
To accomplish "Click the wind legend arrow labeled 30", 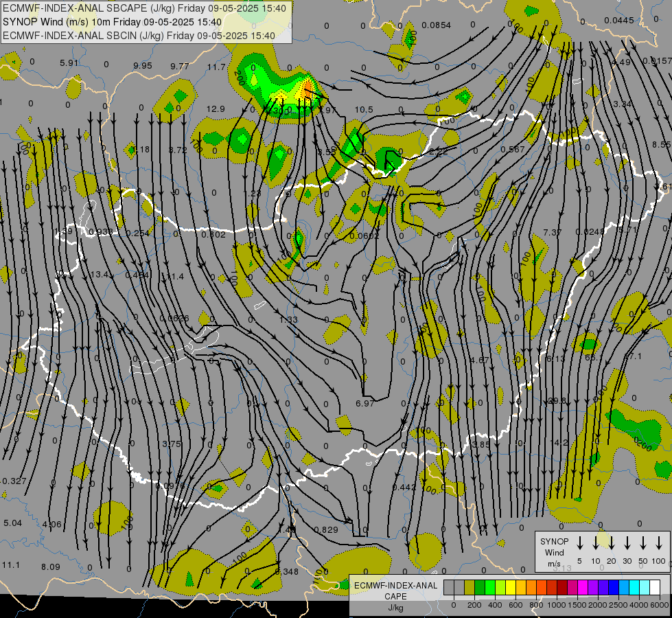I will [627, 543].
